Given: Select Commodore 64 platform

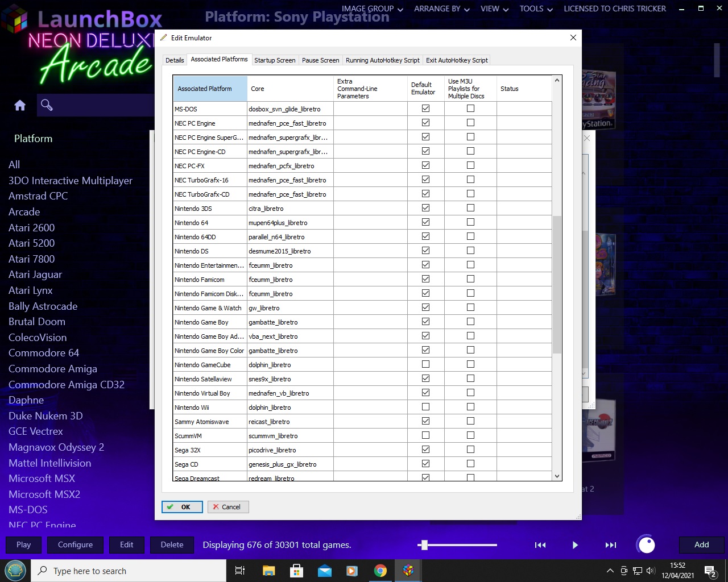Looking at the screenshot, I should click(x=44, y=353).
